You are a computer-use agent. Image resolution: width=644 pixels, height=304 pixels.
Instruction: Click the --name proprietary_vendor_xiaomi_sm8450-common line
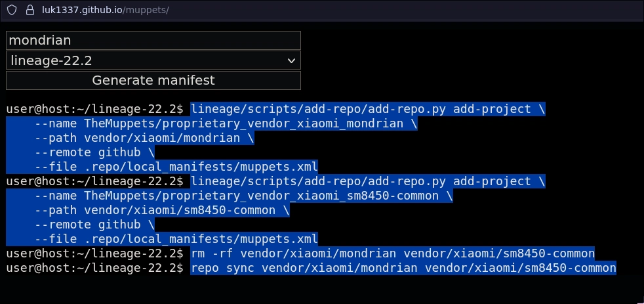point(244,196)
